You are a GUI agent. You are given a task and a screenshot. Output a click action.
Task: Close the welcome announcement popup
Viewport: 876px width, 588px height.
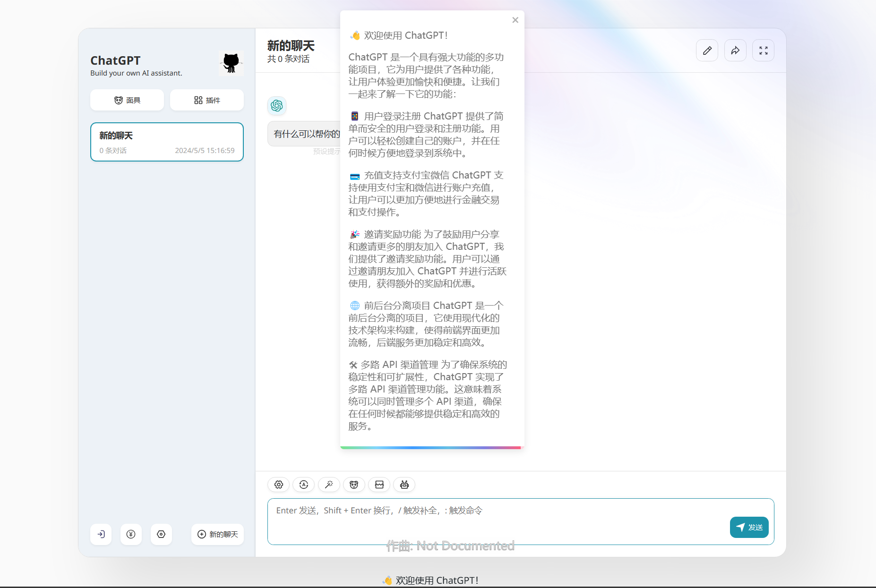[x=515, y=20]
